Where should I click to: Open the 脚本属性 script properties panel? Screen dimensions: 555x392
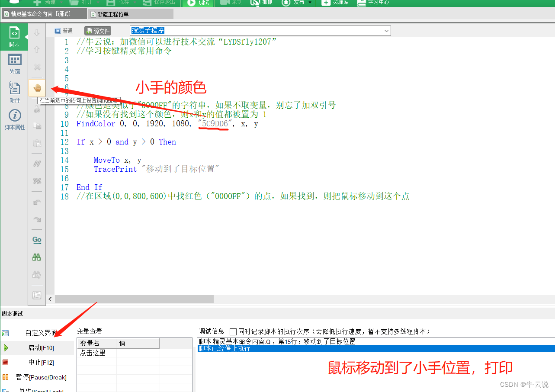click(x=14, y=120)
